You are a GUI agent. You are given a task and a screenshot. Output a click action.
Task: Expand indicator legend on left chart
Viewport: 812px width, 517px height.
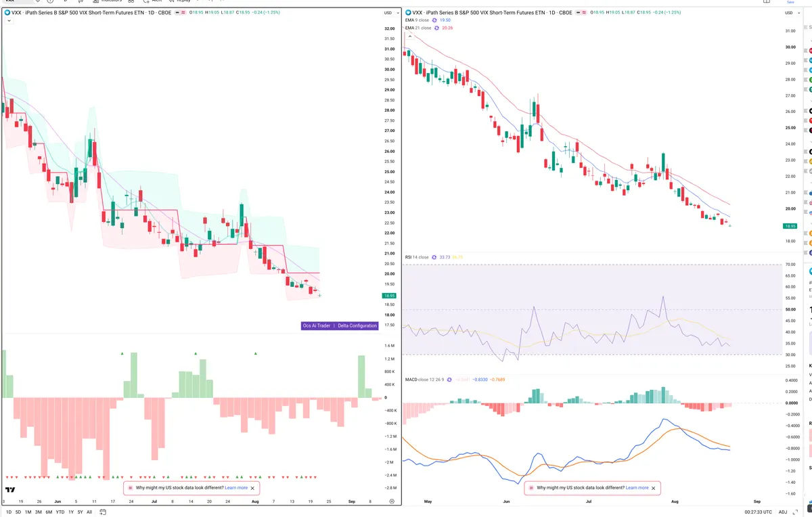[8, 21]
